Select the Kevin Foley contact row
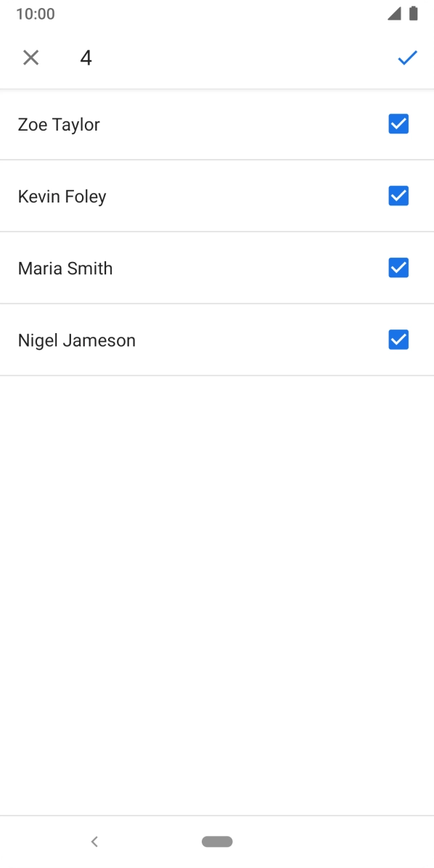 217,196
